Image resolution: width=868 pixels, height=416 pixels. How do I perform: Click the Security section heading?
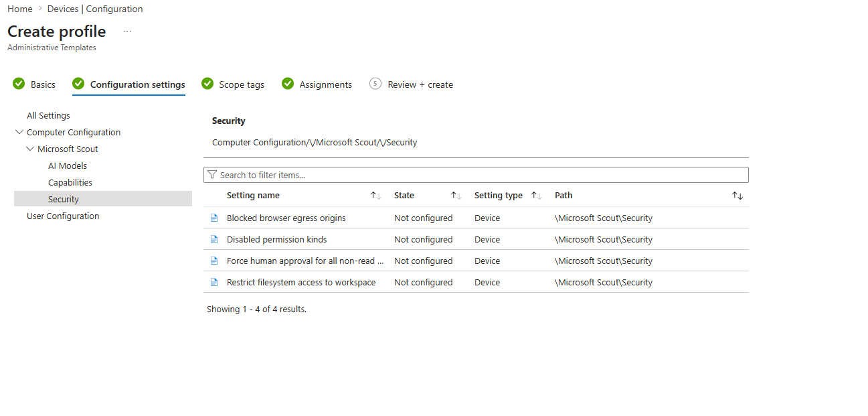pos(229,121)
